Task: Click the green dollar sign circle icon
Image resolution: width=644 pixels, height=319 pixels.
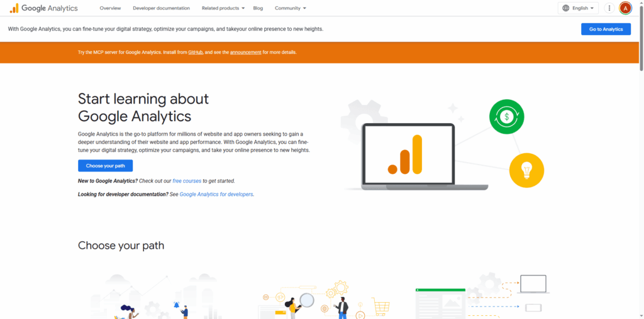Action: tap(506, 117)
